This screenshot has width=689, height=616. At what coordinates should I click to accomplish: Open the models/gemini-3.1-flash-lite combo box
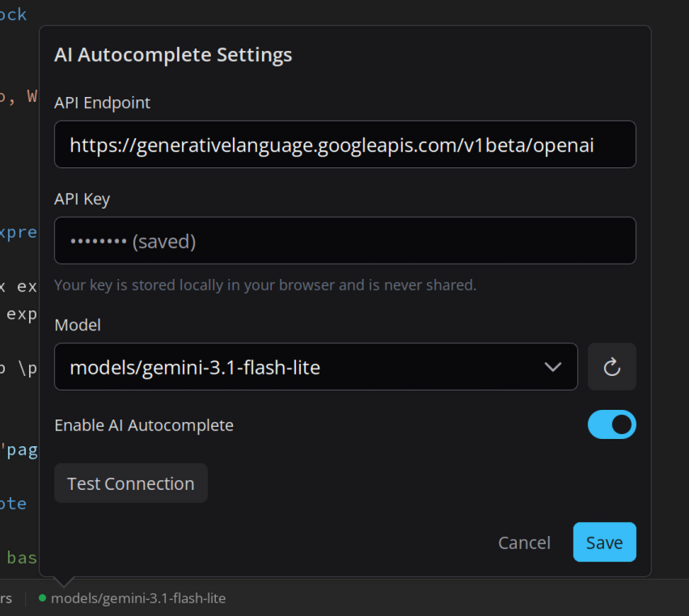pyautogui.click(x=316, y=367)
